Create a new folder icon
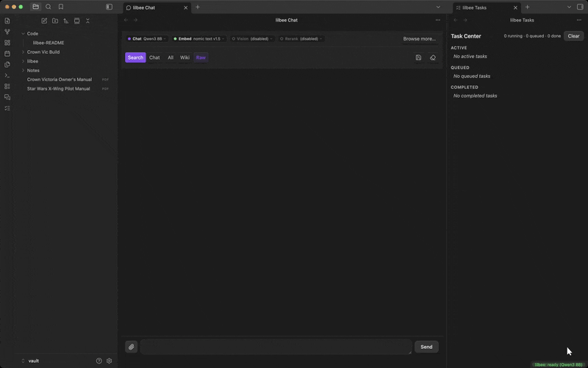 coord(55,21)
